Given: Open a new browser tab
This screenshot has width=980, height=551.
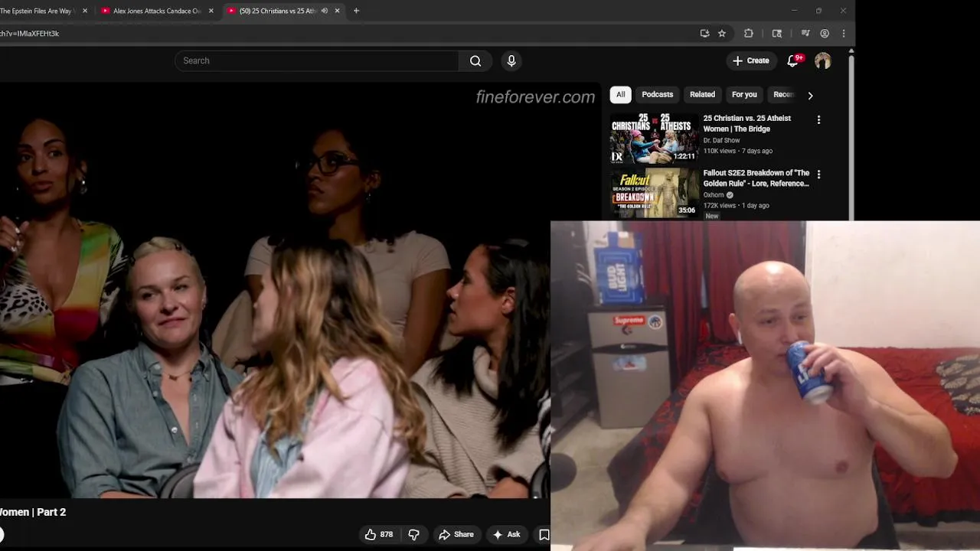Looking at the screenshot, I should pos(356,11).
